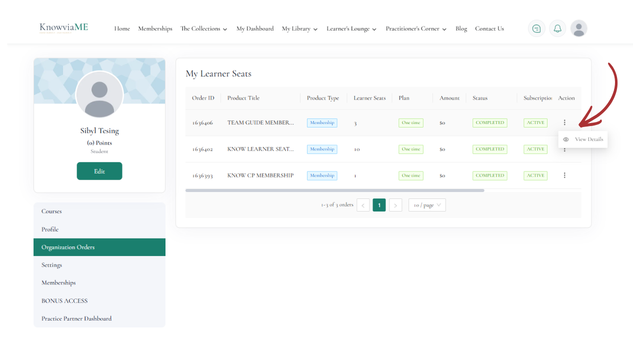This screenshot has height=360, width=640.
Task: Open Blog in top navigation
Action: 461,29
